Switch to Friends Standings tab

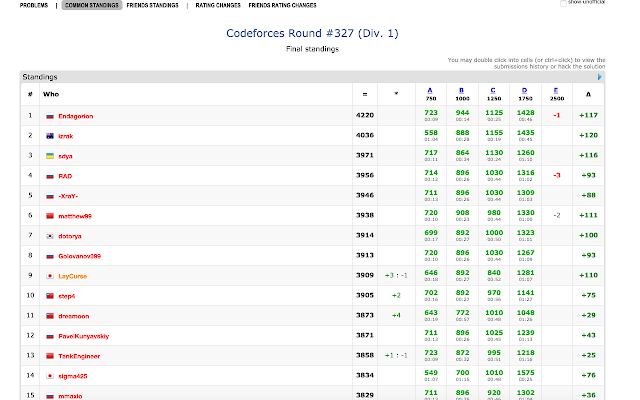[x=153, y=5]
